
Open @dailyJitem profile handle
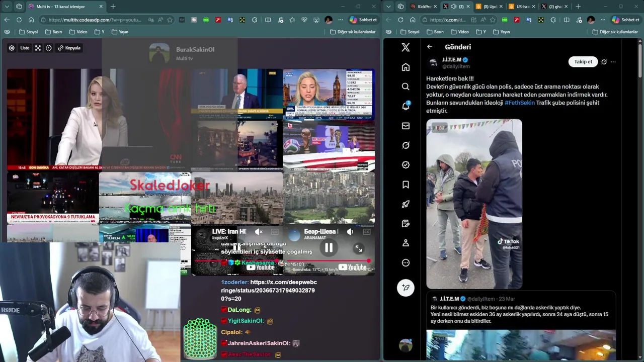456,66
